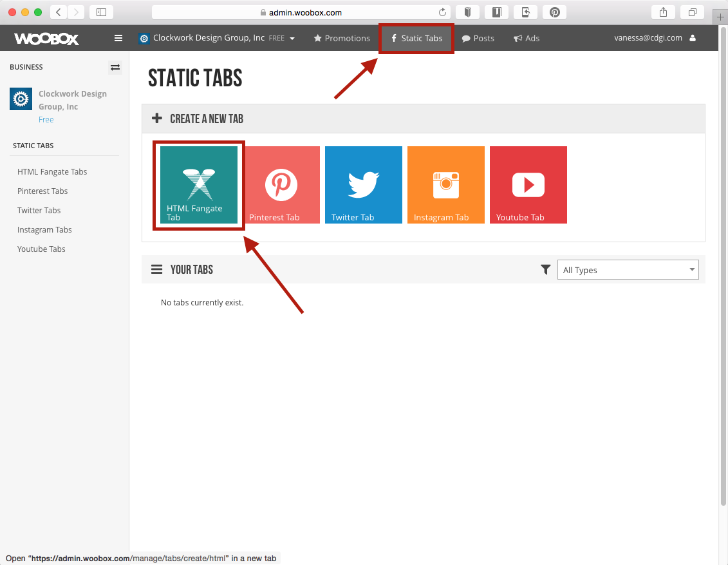The image size is (728, 565).
Task: Open the vanessa@cdgi.com user account
Action: (648, 38)
